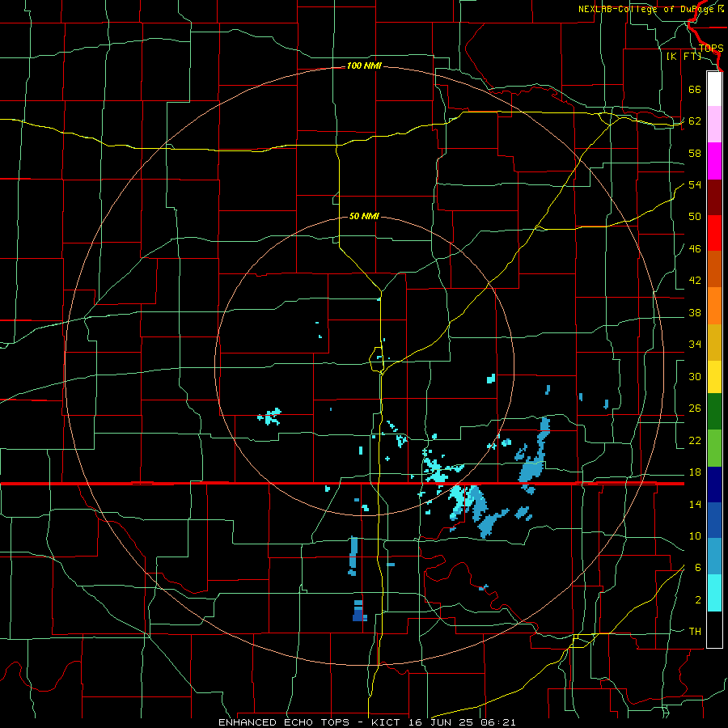Screen dimensions: 728x728
Task: Click the 22 legend value
Action: click(695, 441)
